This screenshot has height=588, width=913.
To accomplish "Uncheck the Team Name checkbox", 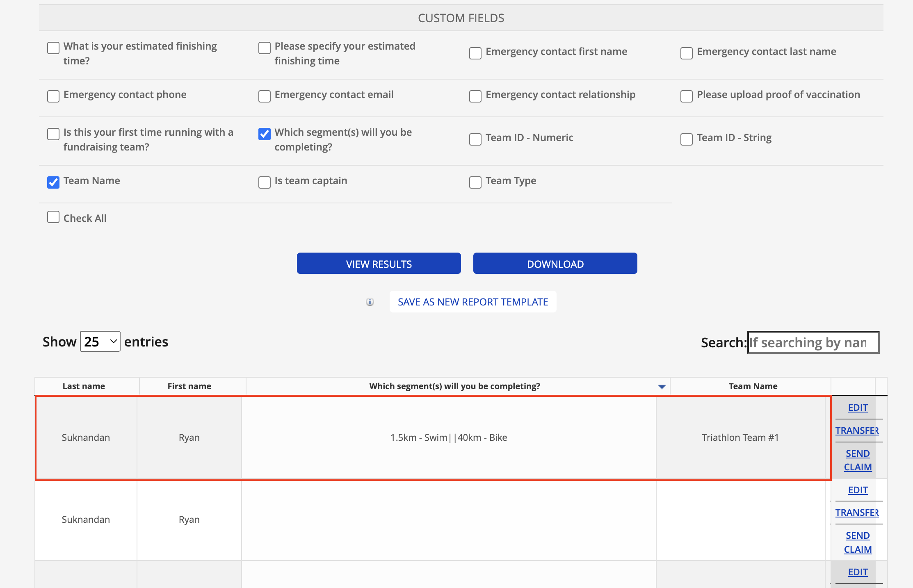I will (x=53, y=182).
